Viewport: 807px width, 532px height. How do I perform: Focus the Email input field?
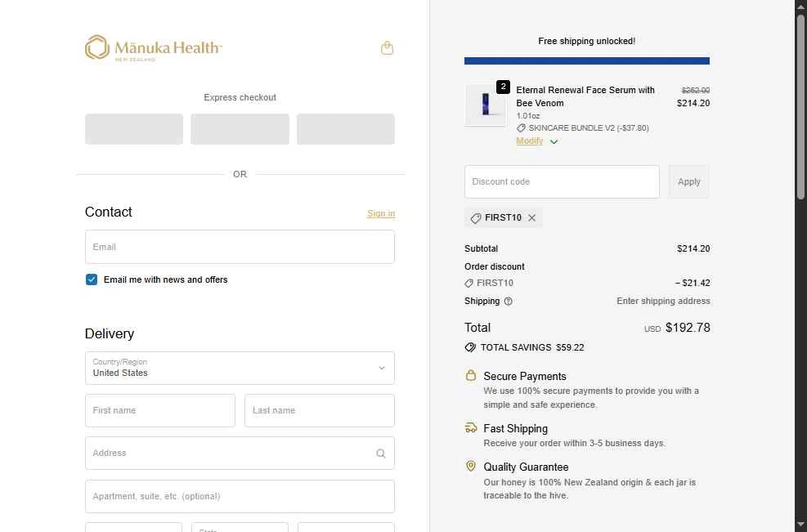click(240, 247)
